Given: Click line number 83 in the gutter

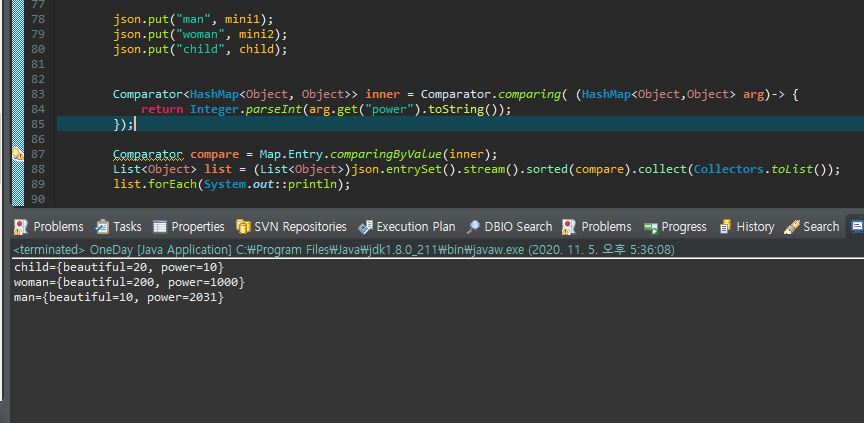Looking at the screenshot, I should 38,94.
